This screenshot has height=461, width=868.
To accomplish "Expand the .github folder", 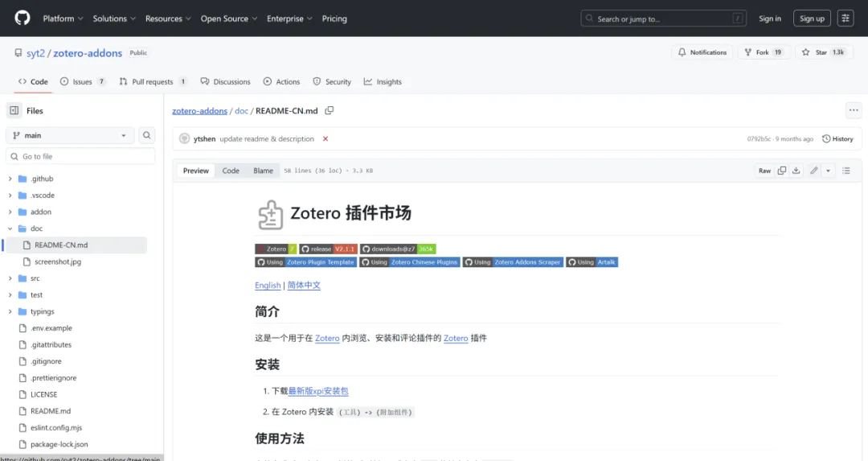I will point(10,179).
